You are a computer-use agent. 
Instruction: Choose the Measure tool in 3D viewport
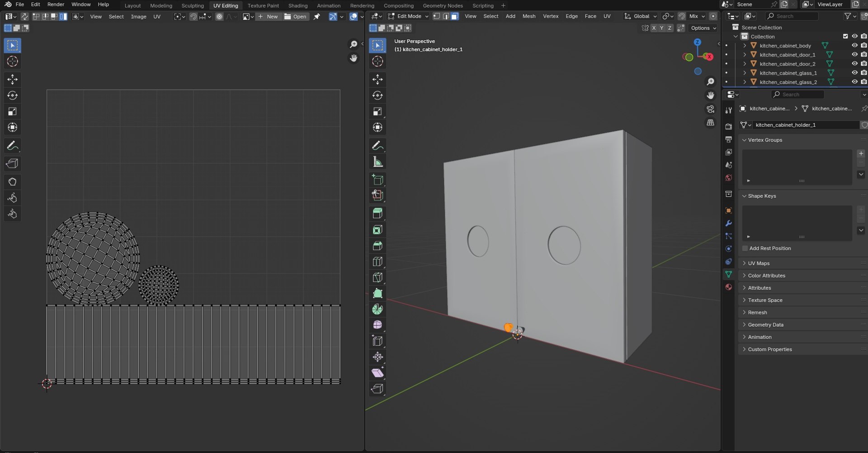[377, 162]
